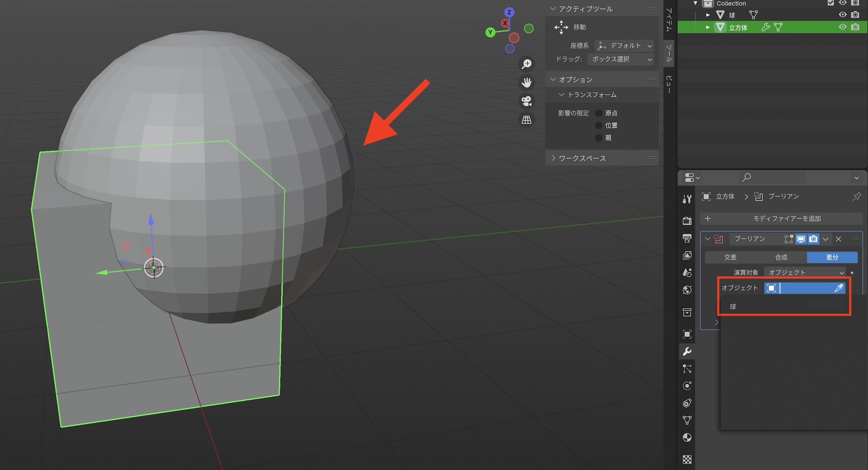Pin the properties panel with pin icon
The height and width of the screenshot is (470, 868).
coord(857,196)
